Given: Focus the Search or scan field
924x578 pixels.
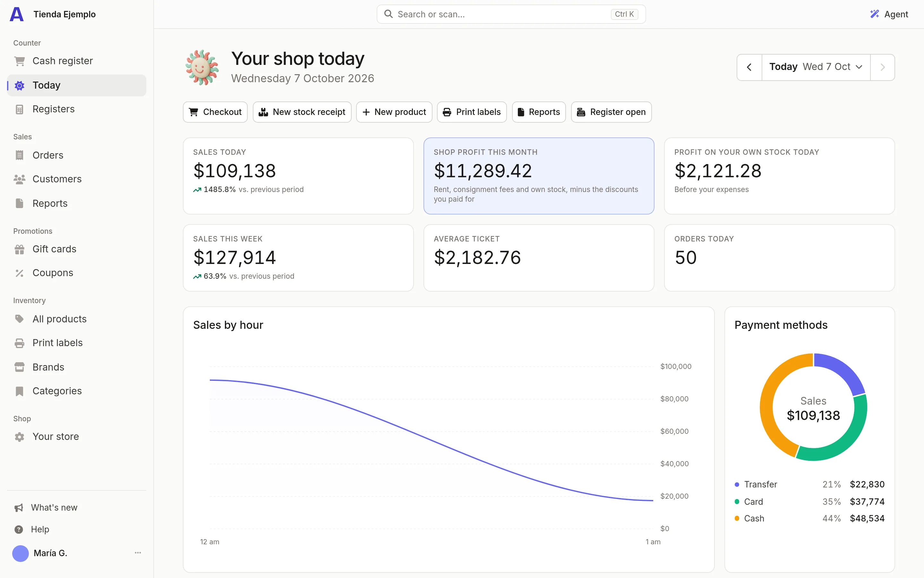Looking at the screenshot, I should pyautogui.click(x=511, y=14).
